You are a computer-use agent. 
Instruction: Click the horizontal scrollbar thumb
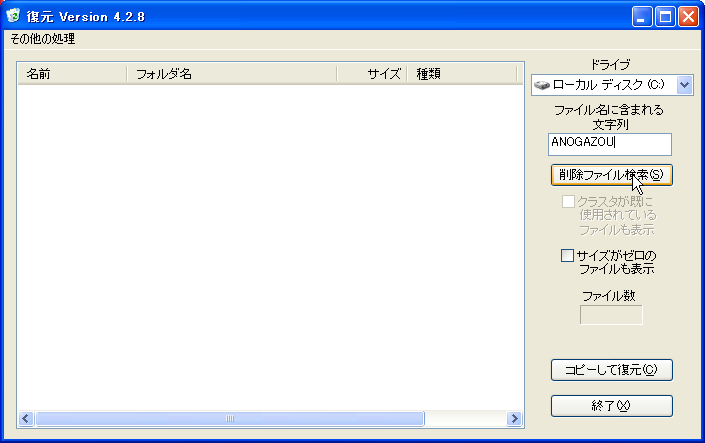coord(230,419)
